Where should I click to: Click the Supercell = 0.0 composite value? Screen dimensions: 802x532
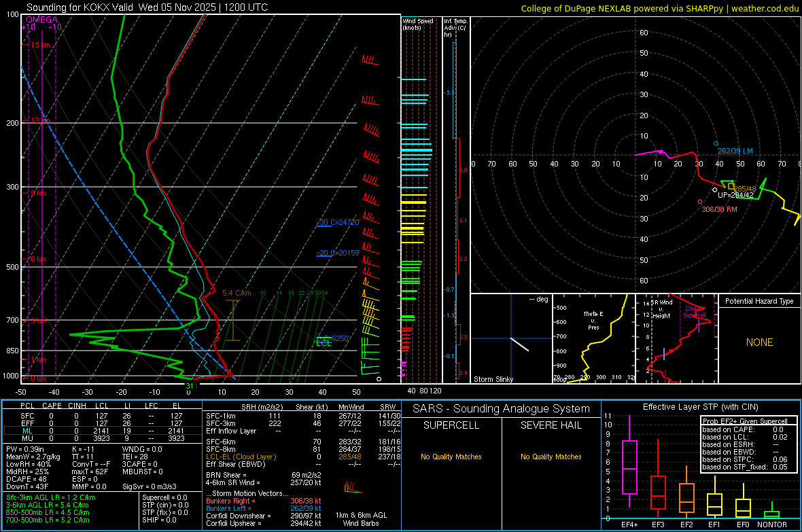point(164,497)
